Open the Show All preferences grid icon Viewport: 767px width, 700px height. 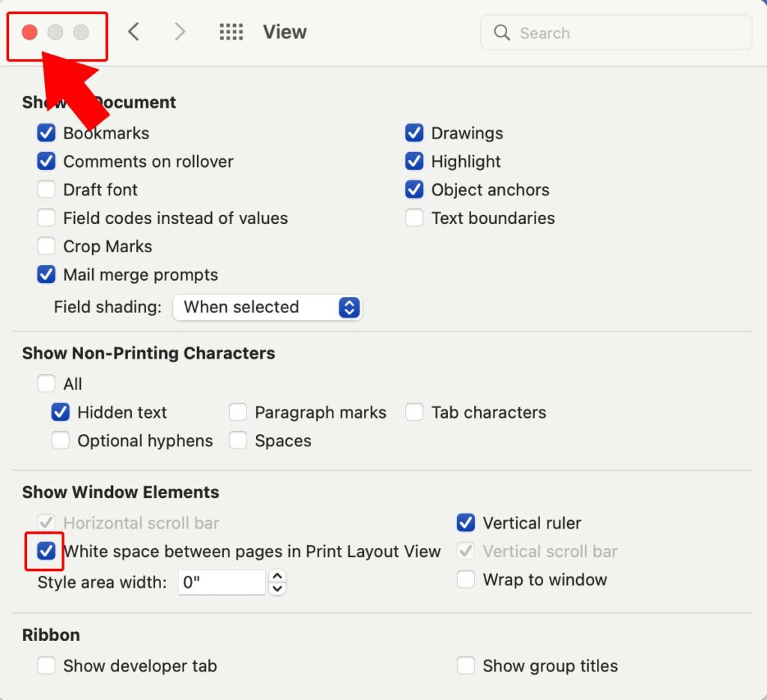[x=231, y=31]
